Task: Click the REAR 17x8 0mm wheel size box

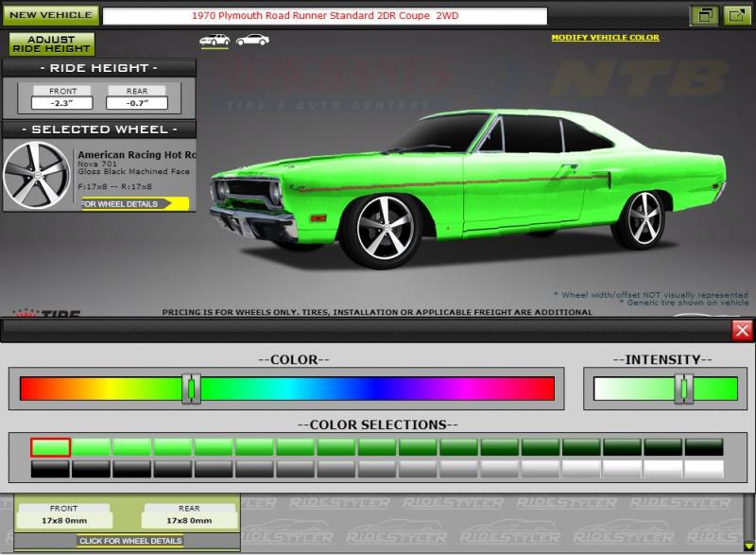Action: point(190,515)
